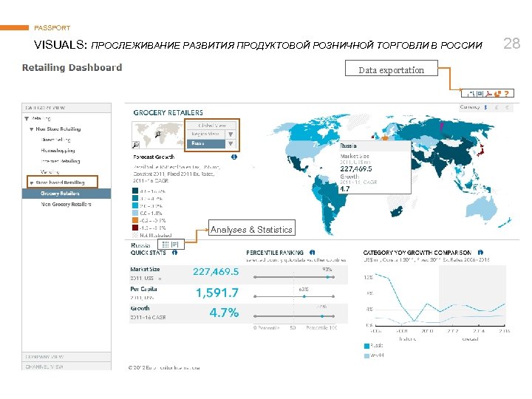
Task: Switch to the list view icon beside Russia
Action: pyautogui.click(x=174, y=245)
